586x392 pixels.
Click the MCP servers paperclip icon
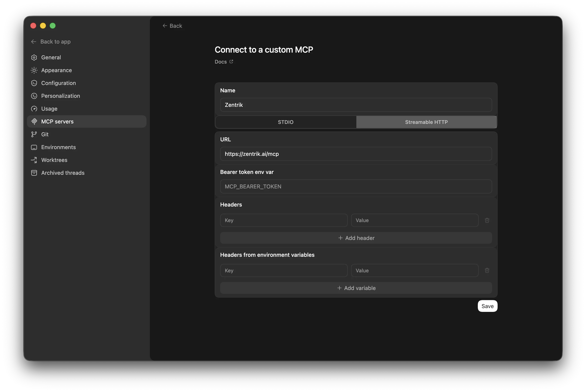click(x=34, y=122)
